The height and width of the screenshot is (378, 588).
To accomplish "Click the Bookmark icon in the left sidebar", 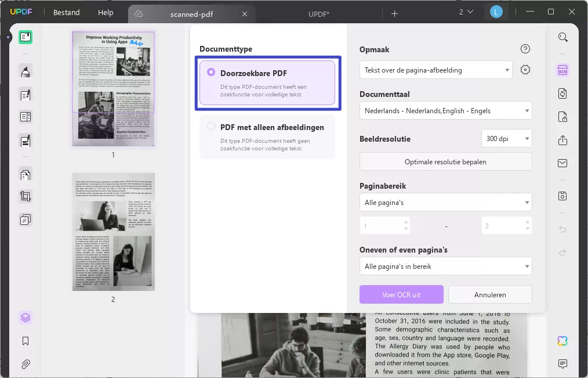I will click(x=25, y=341).
